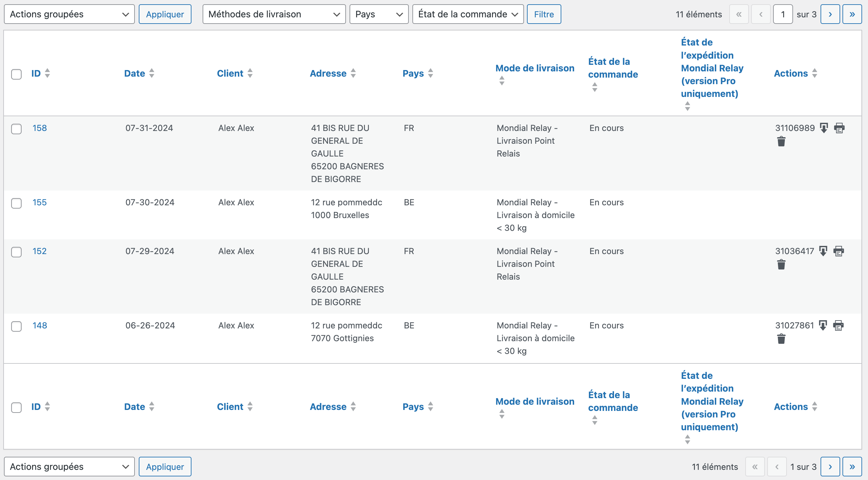The image size is (868, 480).
Task: Click the page number input field
Action: tap(783, 14)
